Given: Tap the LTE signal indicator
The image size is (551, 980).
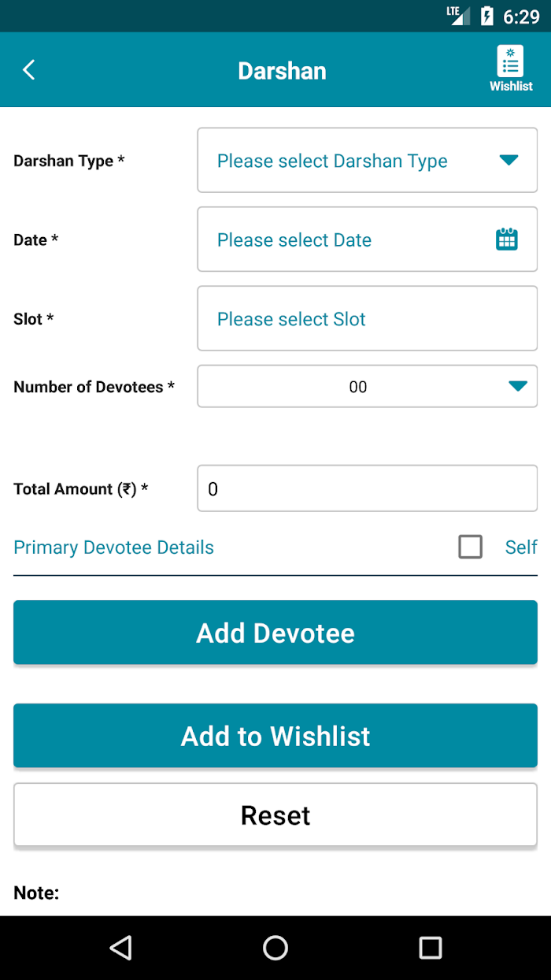Looking at the screenshot, I should point(458,15).
